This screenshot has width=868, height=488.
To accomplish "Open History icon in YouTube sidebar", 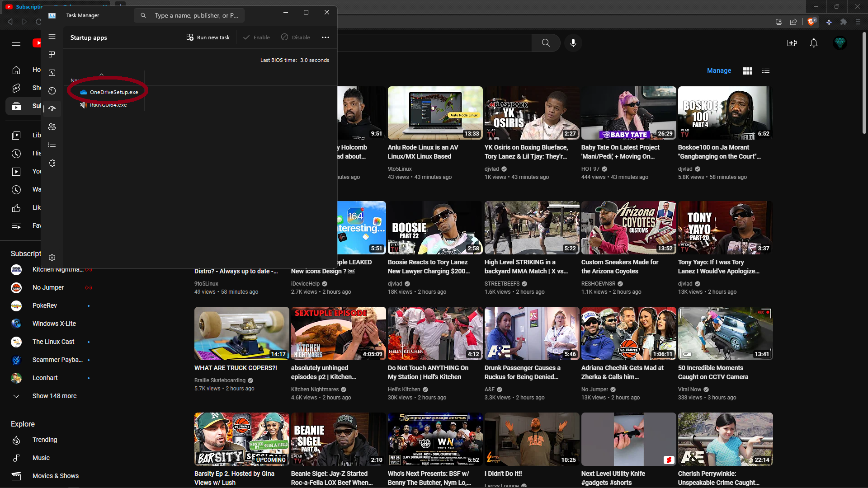I will pos(16,153).
